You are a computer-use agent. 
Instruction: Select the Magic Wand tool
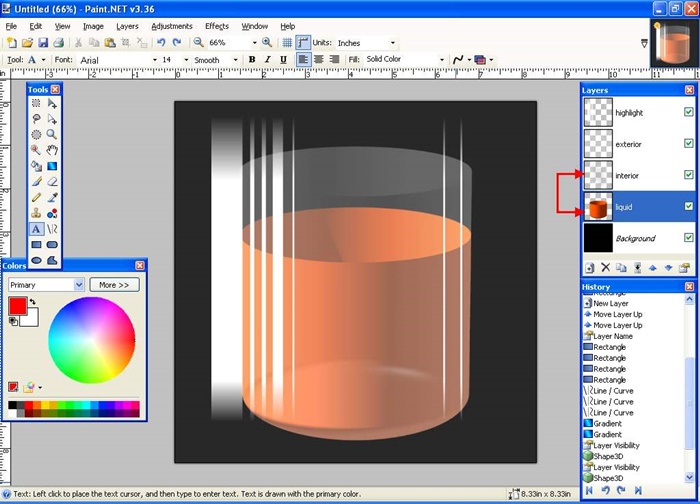[x=36, y=150]
